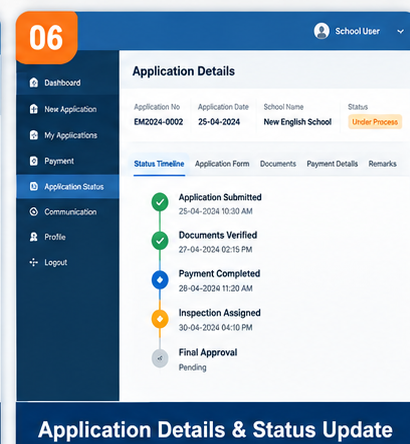Open My Applications menu item

pyautogui.click(x=68, y=135)
